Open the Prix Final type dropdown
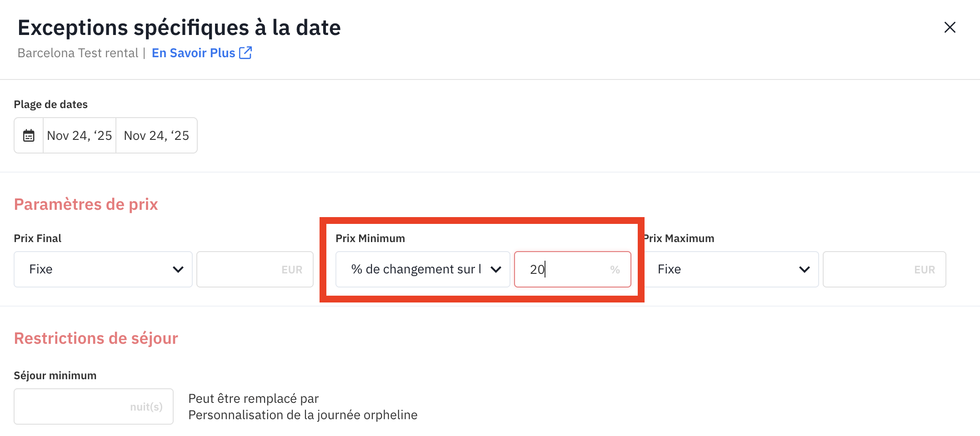 point(103,269)
